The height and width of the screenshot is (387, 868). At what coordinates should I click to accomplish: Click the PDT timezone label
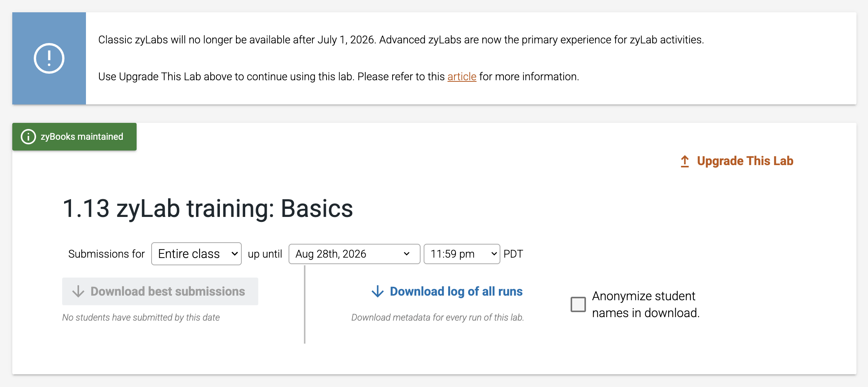tap(513, 254)
